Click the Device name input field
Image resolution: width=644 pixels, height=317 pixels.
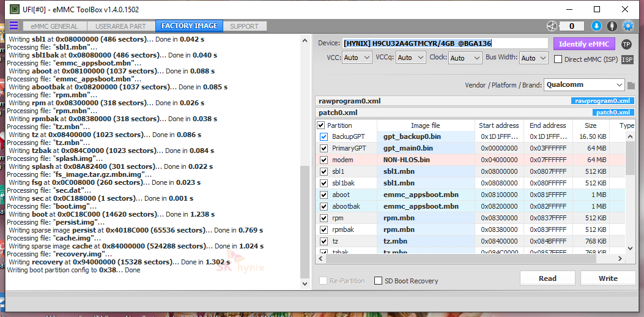[x=445, y=43]
